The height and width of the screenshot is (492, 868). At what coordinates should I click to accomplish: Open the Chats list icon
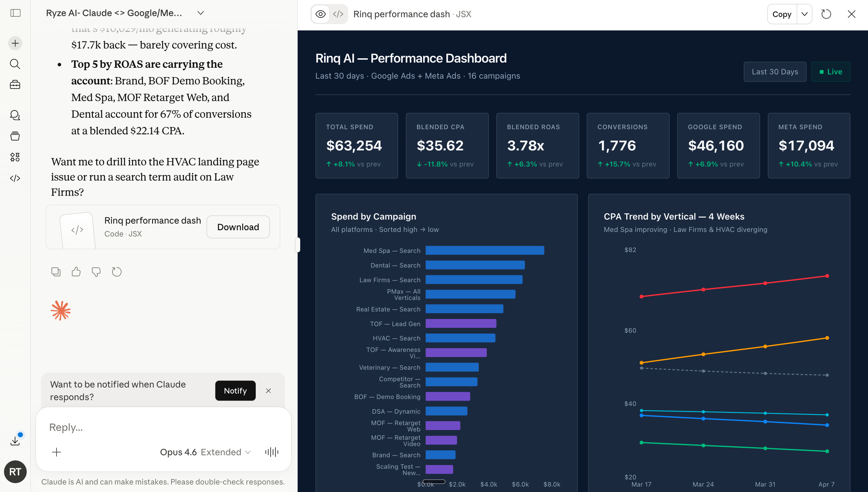click(15, 115)
